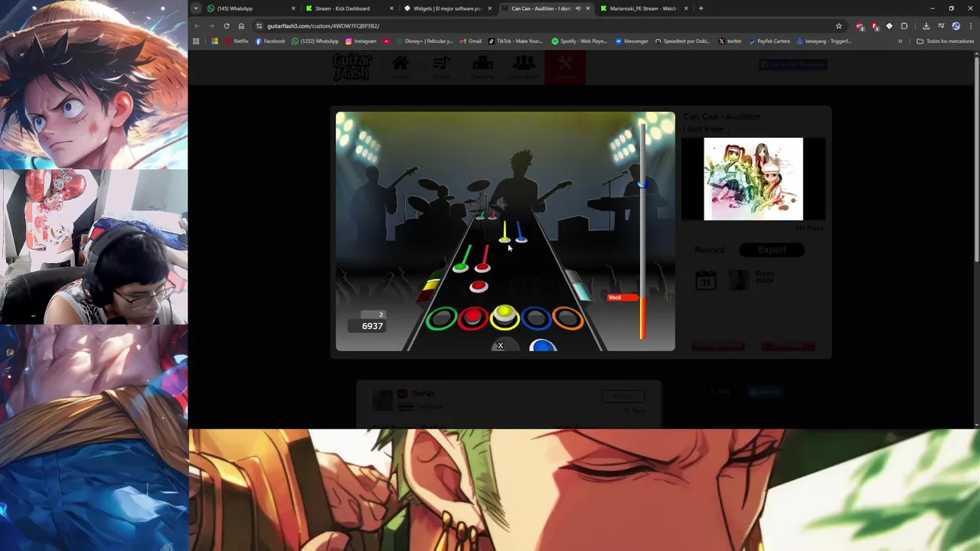Open the Instagram bookmark
Image resolution: width=980 pixels, height=551 pixels.
coord(361,41)
